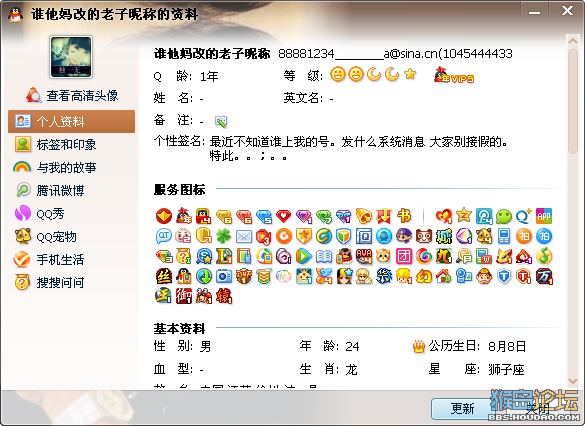Click the yellow diamond 6 icon
The width and height of the screenshot is (585, 426).
pos(224,216)
